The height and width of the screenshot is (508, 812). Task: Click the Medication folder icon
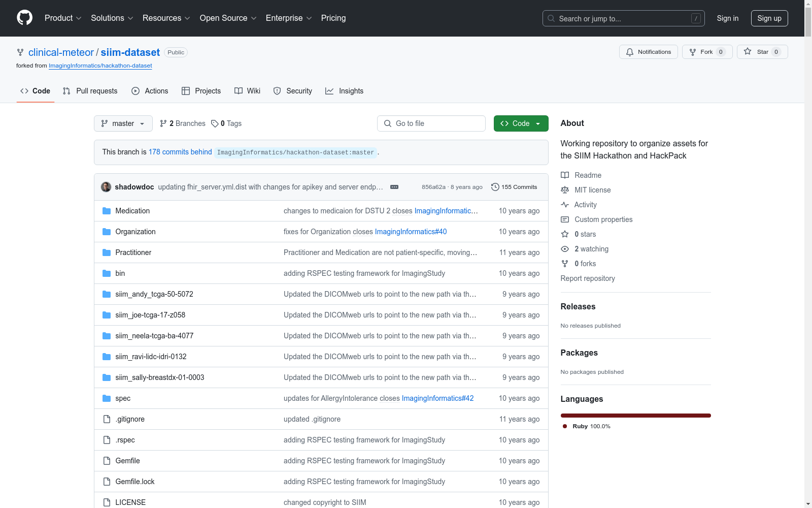click(107, 211)
